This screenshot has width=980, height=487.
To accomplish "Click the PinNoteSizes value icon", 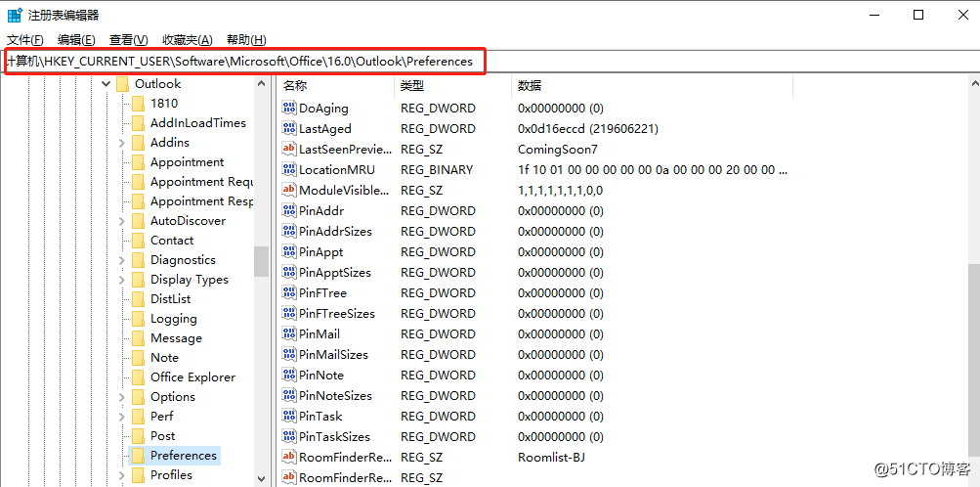I will click(x=289, y=396).
